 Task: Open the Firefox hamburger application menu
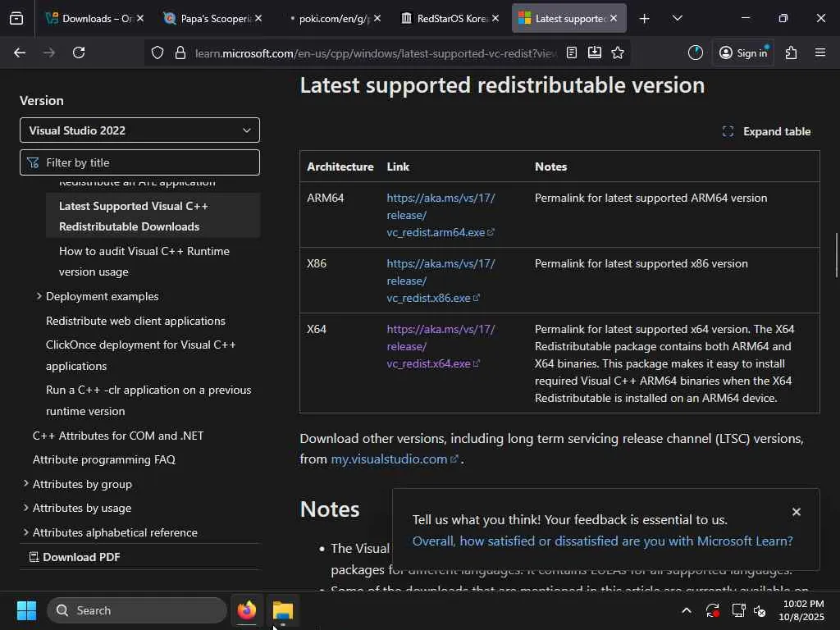tap(819, 52)
